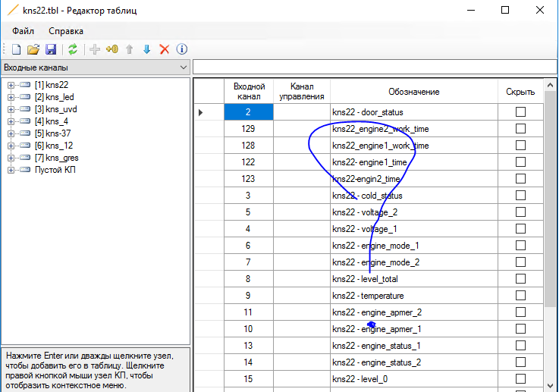Click the device icon next to [3] kns_uvd
The width and height of the screenshot is (559, 392).
pyautogui.click(x=25, y=109)
